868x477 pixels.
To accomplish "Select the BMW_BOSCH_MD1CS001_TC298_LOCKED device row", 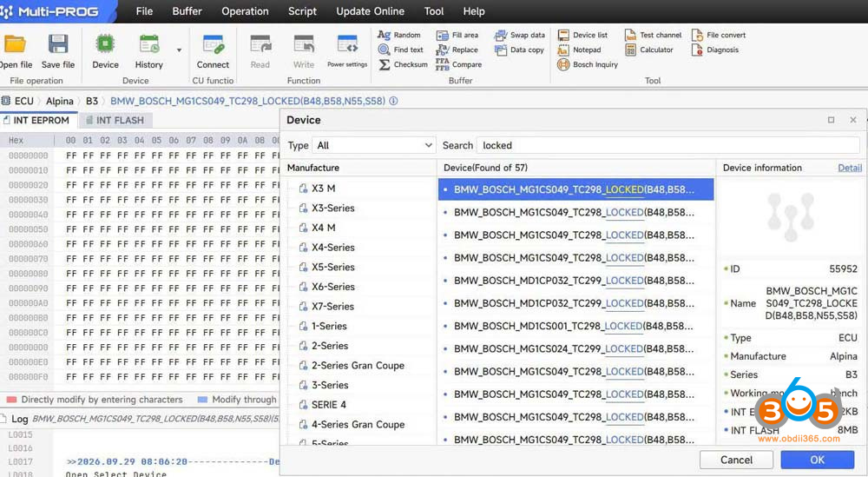I will click(x=575, y=327).
